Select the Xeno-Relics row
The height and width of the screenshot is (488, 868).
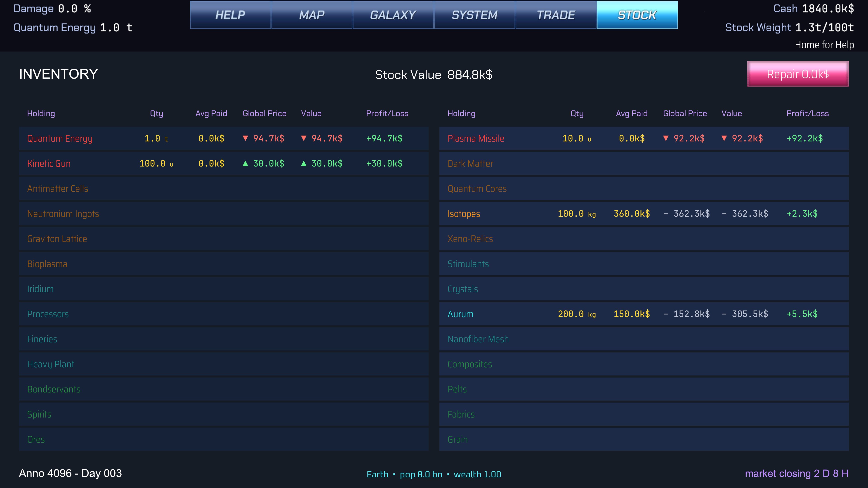coord(644,239)
